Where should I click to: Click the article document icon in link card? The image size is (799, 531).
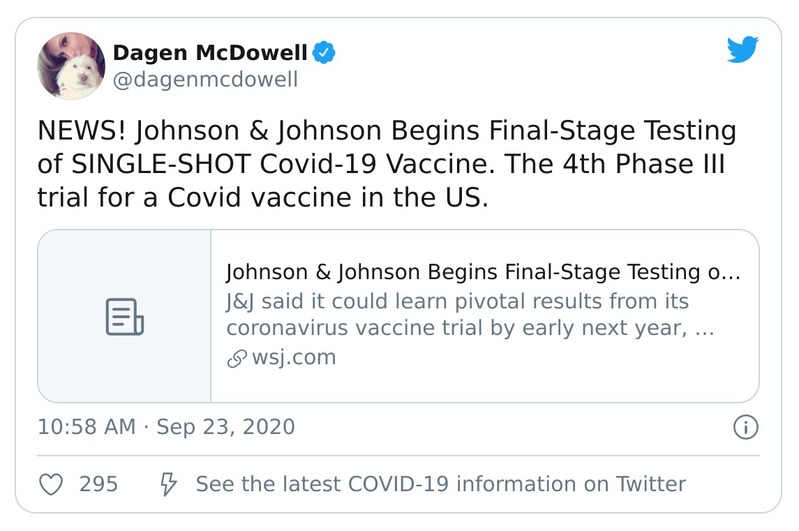click(x=125, y=316)
